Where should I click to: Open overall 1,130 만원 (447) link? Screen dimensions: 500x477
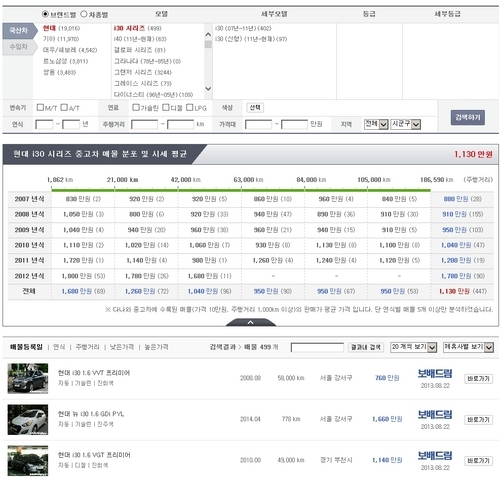pyautogui.click(x=463, y=291)
